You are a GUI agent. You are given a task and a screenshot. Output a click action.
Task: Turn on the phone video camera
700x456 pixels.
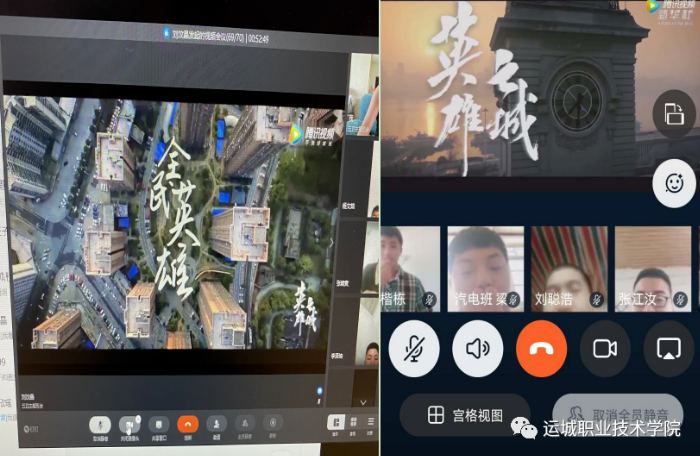[x=605, y=348]
